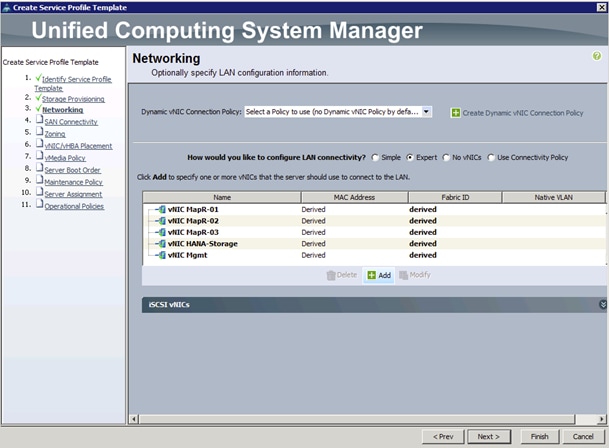Viewport: 609px width, 448px height.
Task: Click the green help question mark icon
Action: click(x=597, y=56)
